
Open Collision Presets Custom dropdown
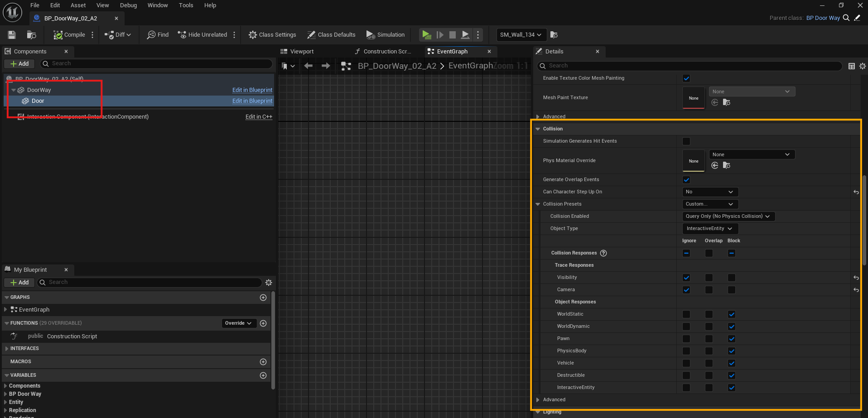point(710,204)
